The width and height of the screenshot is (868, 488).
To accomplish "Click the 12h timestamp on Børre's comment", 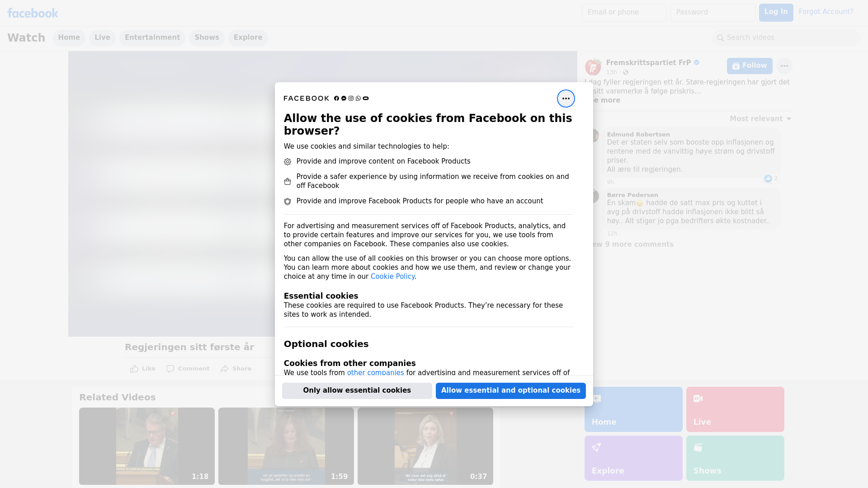I will pyautogui.click(x=612, y=234).
